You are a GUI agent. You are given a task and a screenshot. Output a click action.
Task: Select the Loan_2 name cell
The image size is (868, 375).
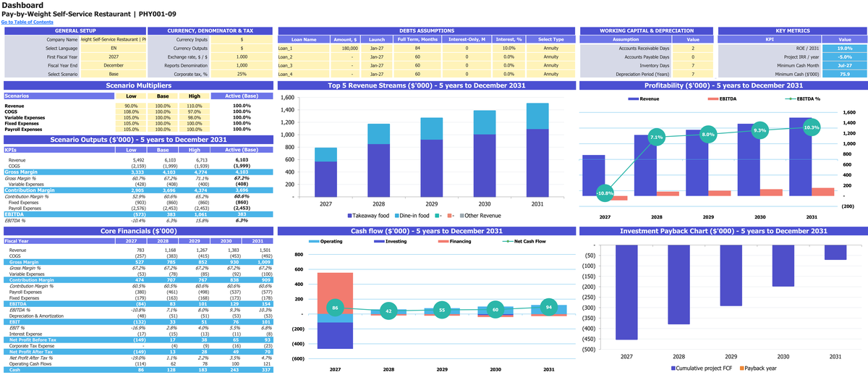pos(303,56)
